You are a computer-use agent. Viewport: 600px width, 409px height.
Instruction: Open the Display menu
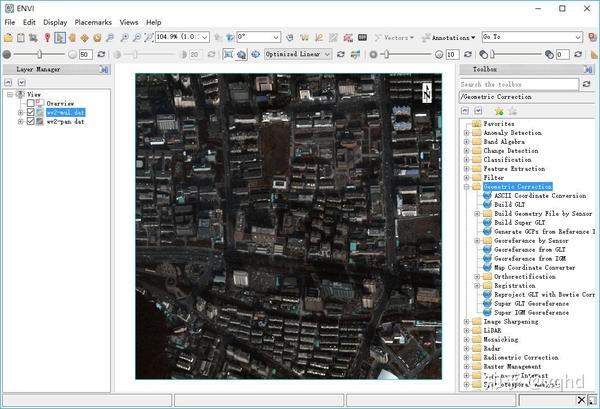coord(55,22)
